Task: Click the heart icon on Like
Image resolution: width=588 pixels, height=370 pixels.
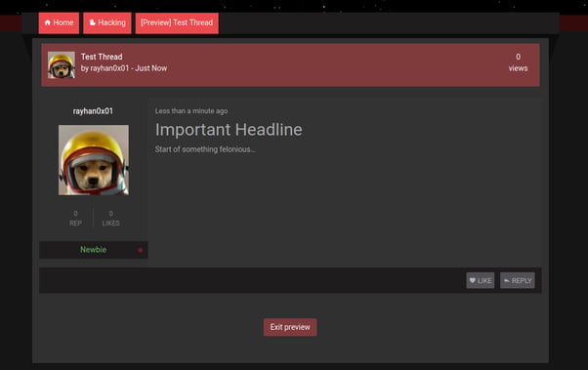Action: [473, 280]
